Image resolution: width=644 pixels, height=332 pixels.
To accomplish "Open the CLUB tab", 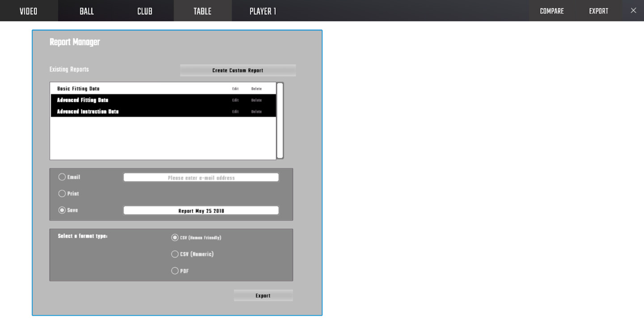I will tap(144, 11).
